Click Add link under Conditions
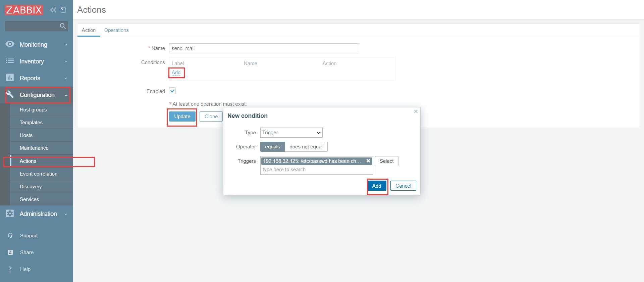644x282 pixels. (176, 73)
